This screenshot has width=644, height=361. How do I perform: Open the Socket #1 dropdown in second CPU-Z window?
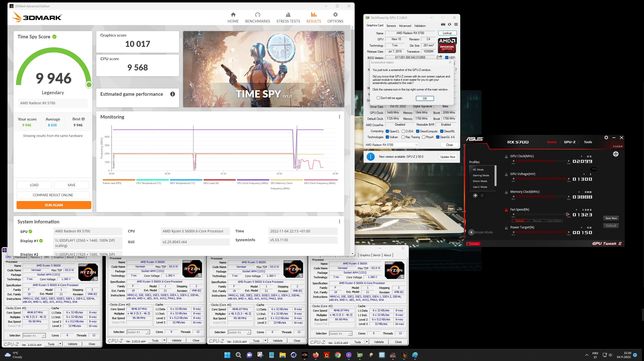(138, 332)
